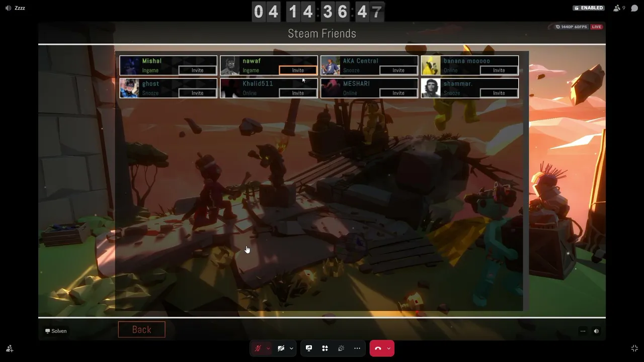Click Mishal's avatar thumbnail
This screenshot has width=644, height=362.
click(130, 65)
